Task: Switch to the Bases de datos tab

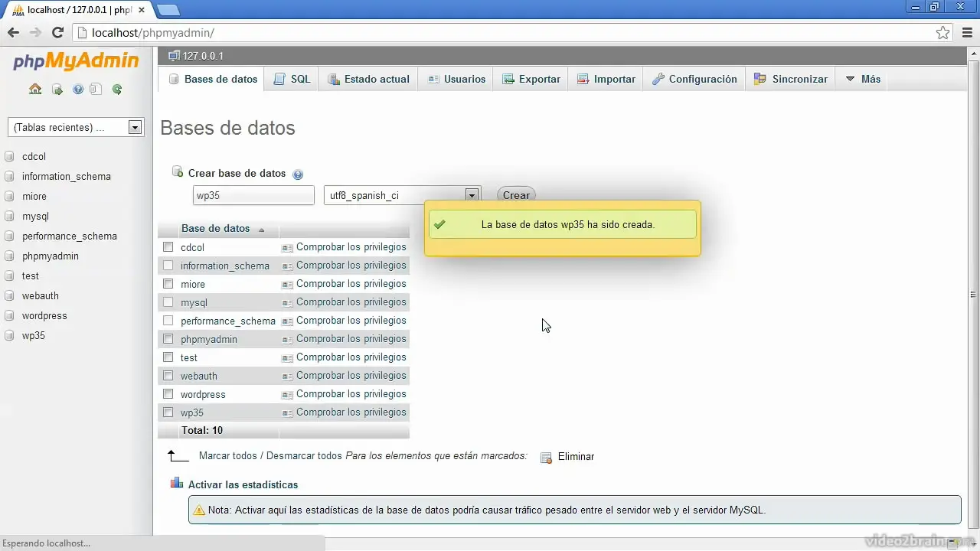Action: pyautogui.click(x=212, y=79)
